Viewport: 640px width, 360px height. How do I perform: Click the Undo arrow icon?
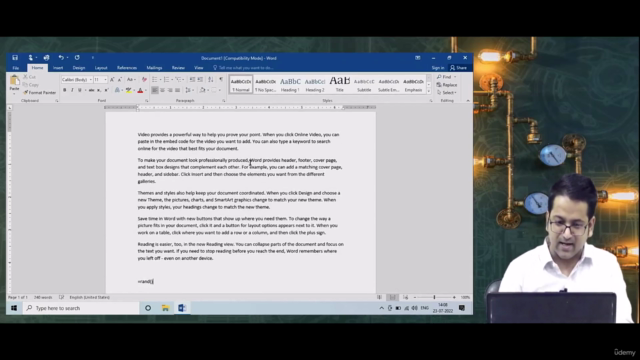[61, 58]
